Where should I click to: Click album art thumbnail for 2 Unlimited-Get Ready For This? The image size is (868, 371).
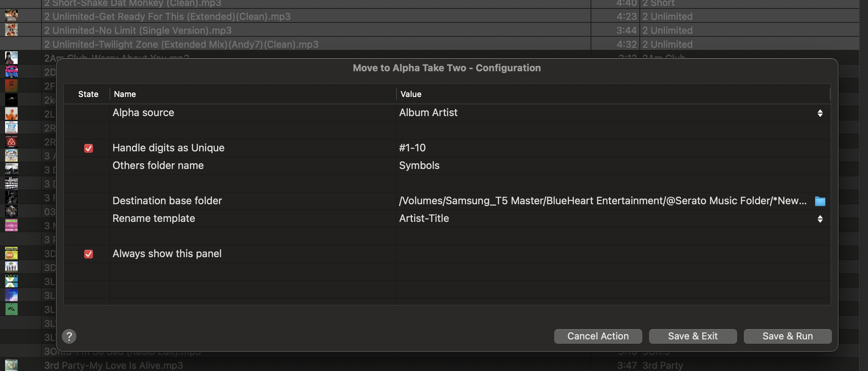[11, 16]
